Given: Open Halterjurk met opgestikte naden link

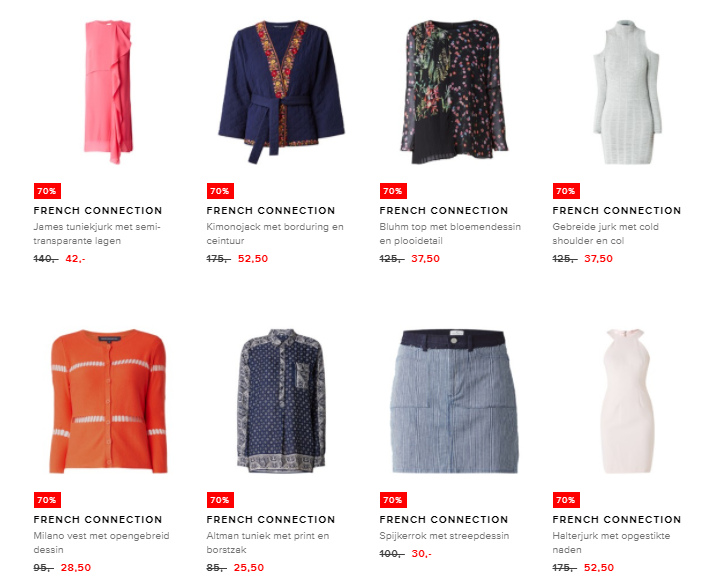Looking at the screenshot, I should click(611, 543).
